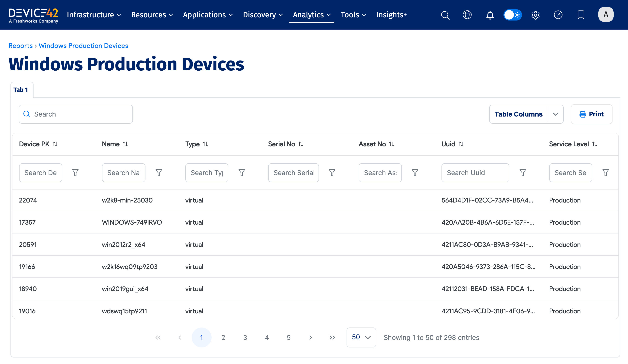The height and width of the screenshot is (364, 628).
Task: Click the globe language icon
Action: (x=468, y=15)
